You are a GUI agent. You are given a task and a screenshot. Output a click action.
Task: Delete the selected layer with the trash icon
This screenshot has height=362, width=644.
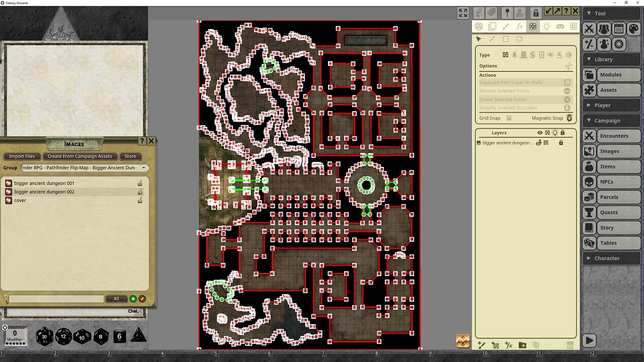(x=570, y=345)
